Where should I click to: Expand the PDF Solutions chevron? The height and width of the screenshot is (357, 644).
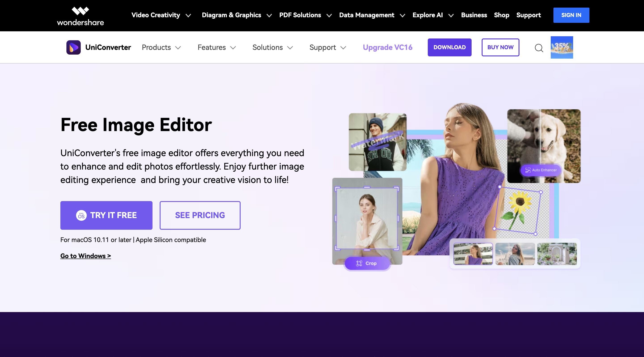click(x=329, y=15)
